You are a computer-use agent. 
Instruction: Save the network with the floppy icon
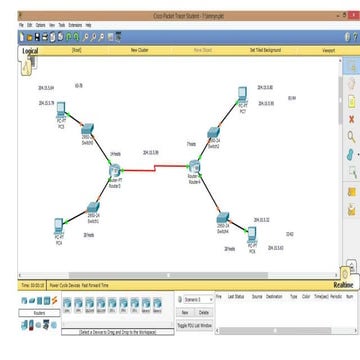point(37,37)
